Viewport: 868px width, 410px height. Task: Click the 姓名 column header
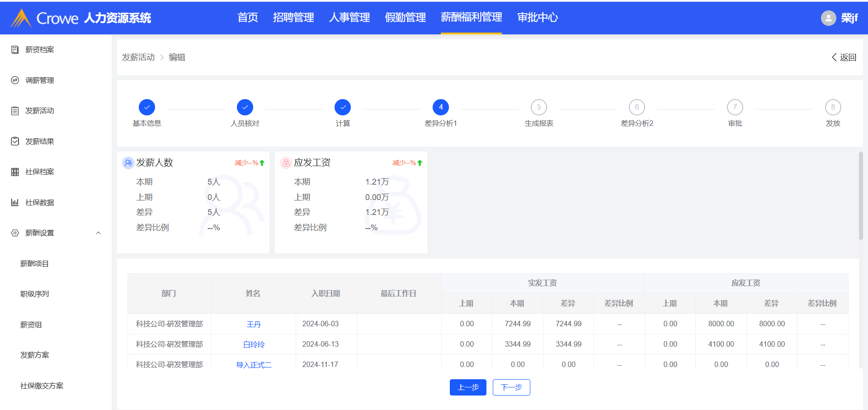coord(253,294)
